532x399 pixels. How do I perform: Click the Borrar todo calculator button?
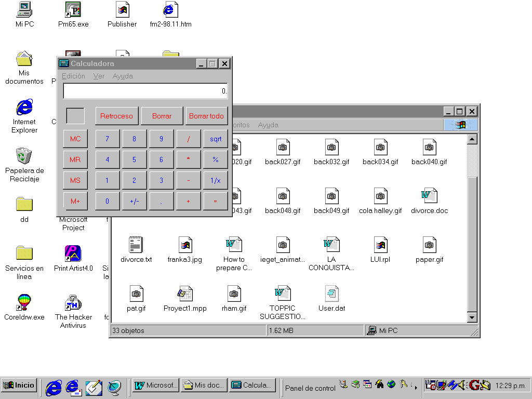(x=206, y=116)
